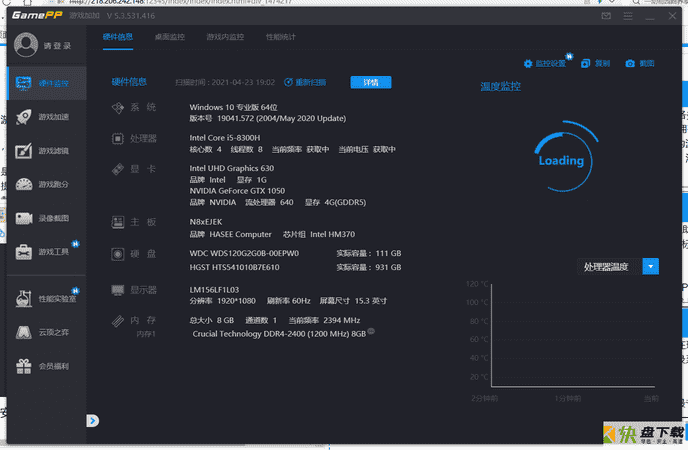Click the 监控设置 gear icon

pyautogui.click(x=528, y=64)
